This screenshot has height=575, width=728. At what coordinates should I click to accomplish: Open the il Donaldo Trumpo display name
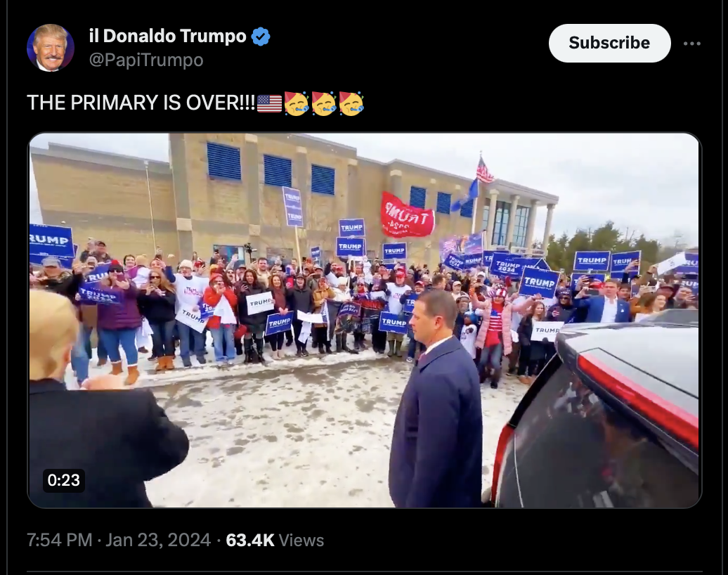tap(168, 36)
